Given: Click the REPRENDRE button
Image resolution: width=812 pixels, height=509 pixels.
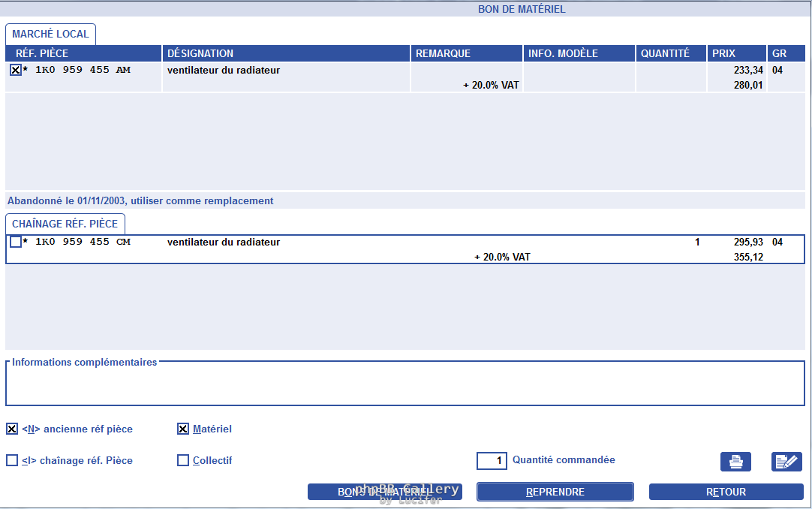Looking at the screenshot, I should [x=555, y=492].
